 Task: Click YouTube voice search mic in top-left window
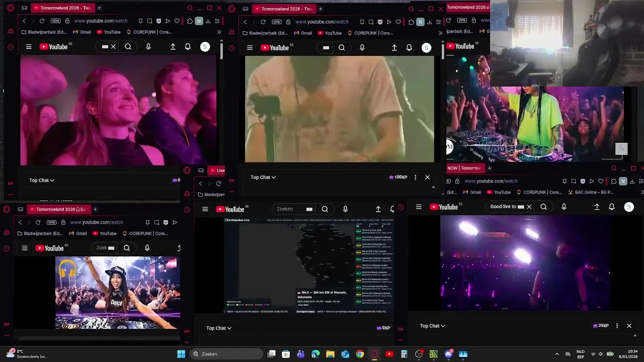click(x=148, y=47)
